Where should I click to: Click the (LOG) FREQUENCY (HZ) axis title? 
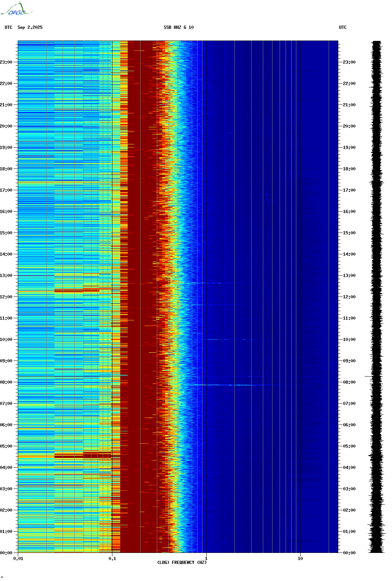182,563
